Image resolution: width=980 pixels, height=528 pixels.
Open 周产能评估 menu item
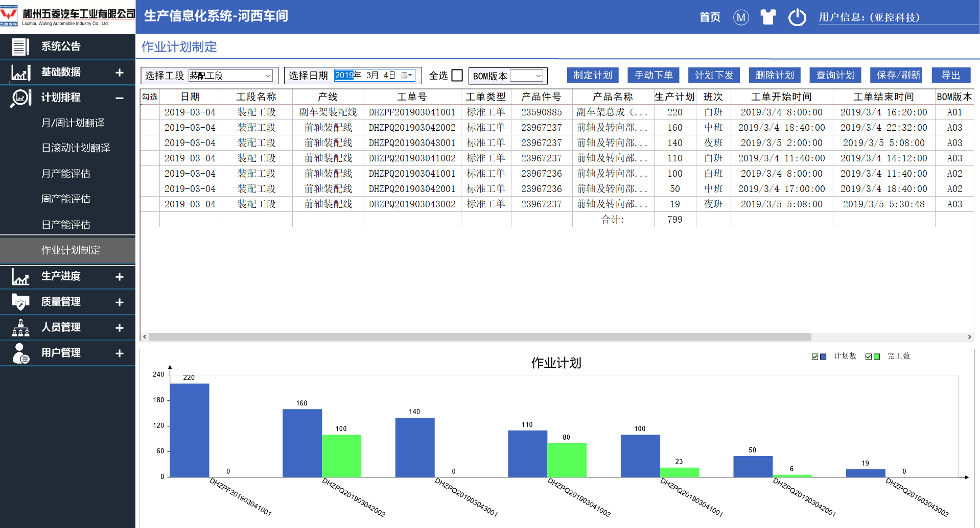(x=66, y=199)
